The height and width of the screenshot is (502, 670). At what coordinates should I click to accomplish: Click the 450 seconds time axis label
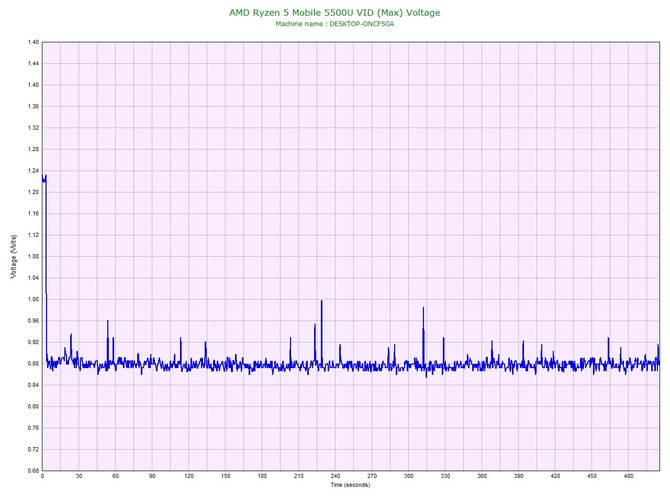[592, 476]
